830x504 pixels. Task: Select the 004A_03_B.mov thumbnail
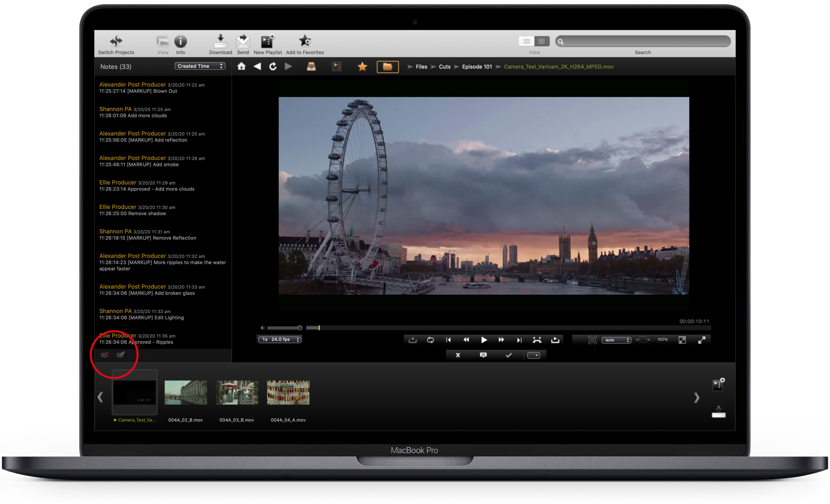click(237, 392)
